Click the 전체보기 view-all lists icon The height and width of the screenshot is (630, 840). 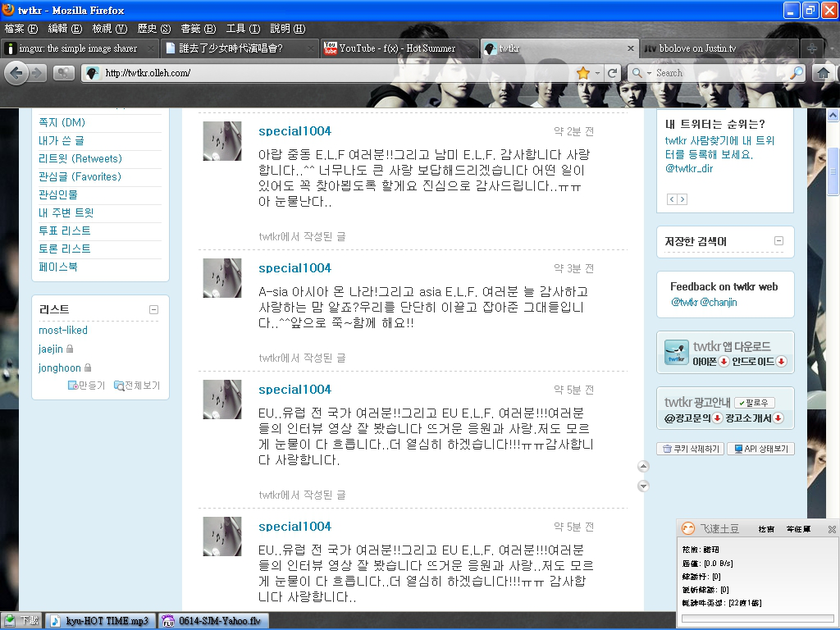click(x=119, y=386)
